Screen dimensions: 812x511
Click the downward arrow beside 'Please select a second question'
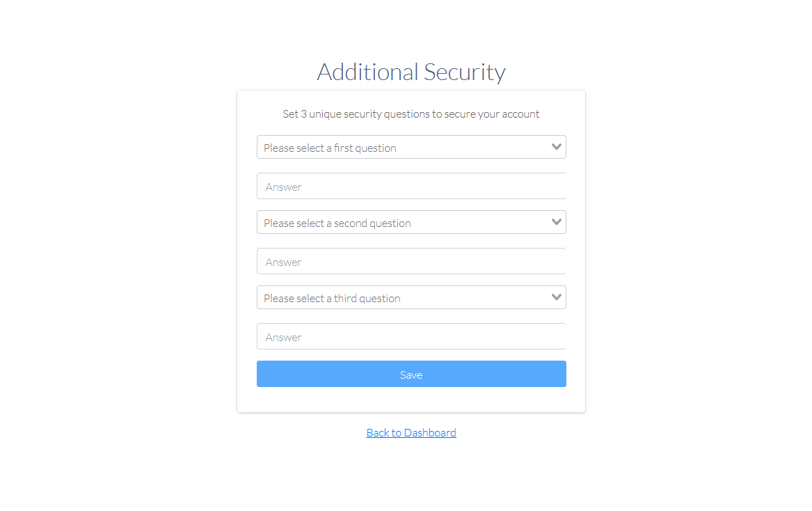coord(556,221)
